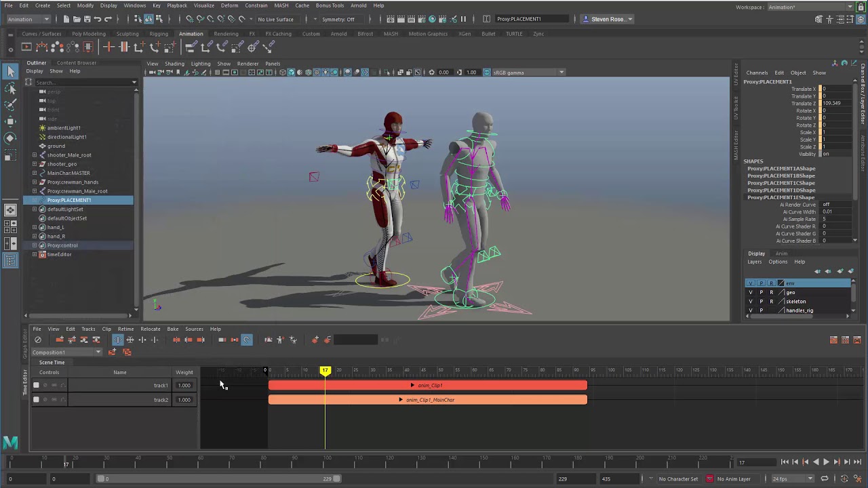
Task: Click the New Scene icon
Action: [x=66, y=19]
